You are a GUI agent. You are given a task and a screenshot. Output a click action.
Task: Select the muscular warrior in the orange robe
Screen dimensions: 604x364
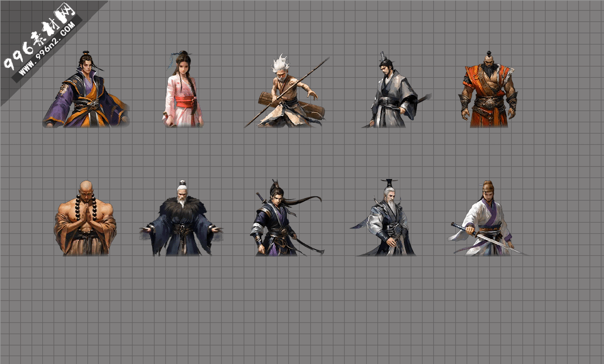pyautogui.click(x=488, y=90)
